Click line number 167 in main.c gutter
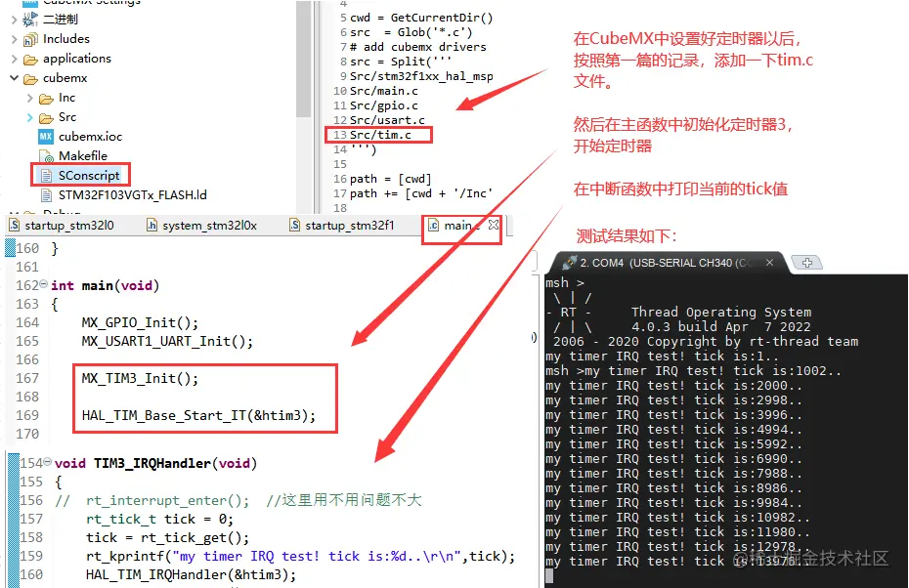 coord(27,378)
